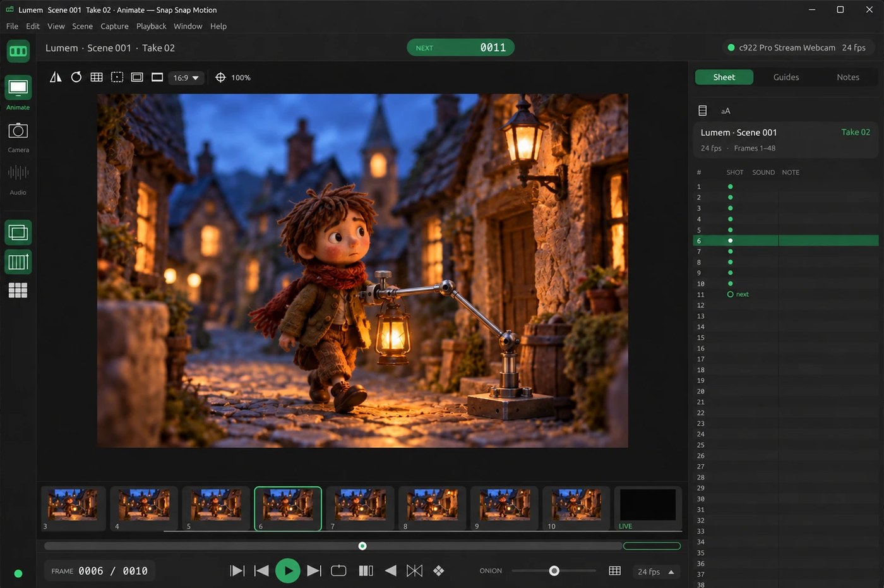The width and height of the screenshot is (884, 588).
Task: Click the overlapping frames view icon in sidebar
Action: [18, 232]
